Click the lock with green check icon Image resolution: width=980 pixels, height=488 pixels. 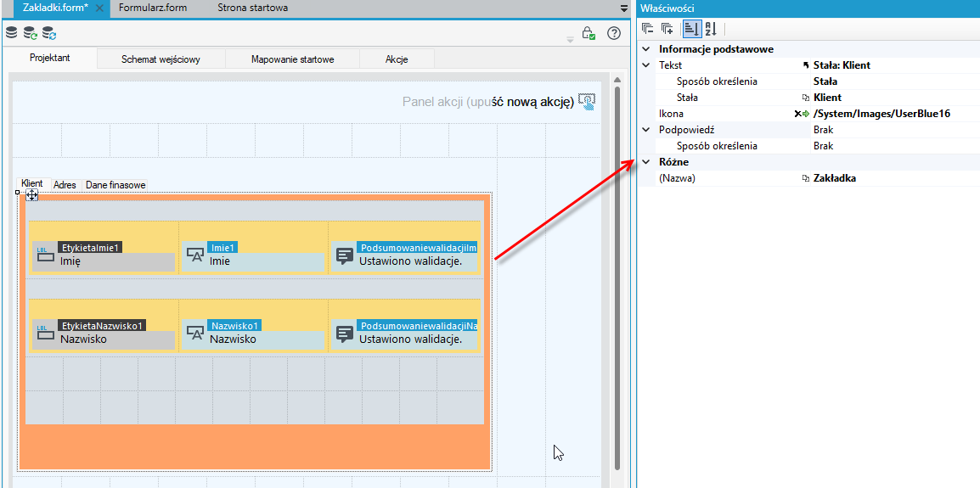589,33
